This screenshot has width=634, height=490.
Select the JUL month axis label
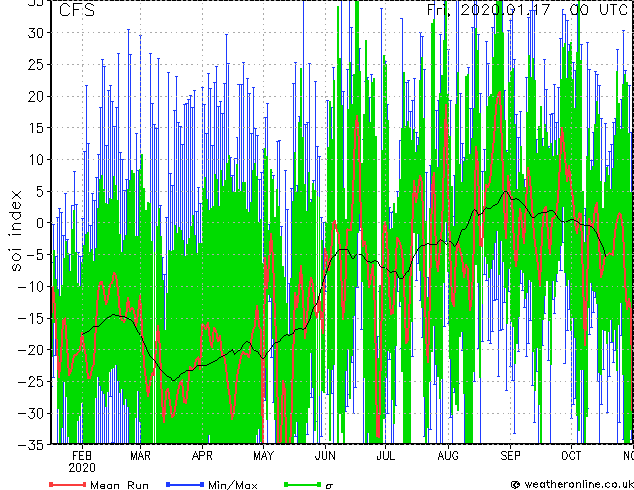pos(385,456)
